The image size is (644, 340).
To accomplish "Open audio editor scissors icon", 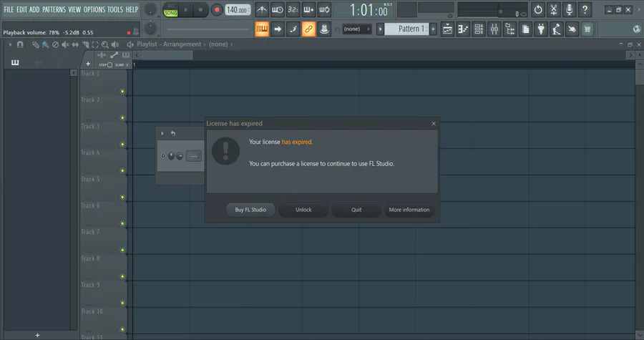I will click(x=554, y=9).
